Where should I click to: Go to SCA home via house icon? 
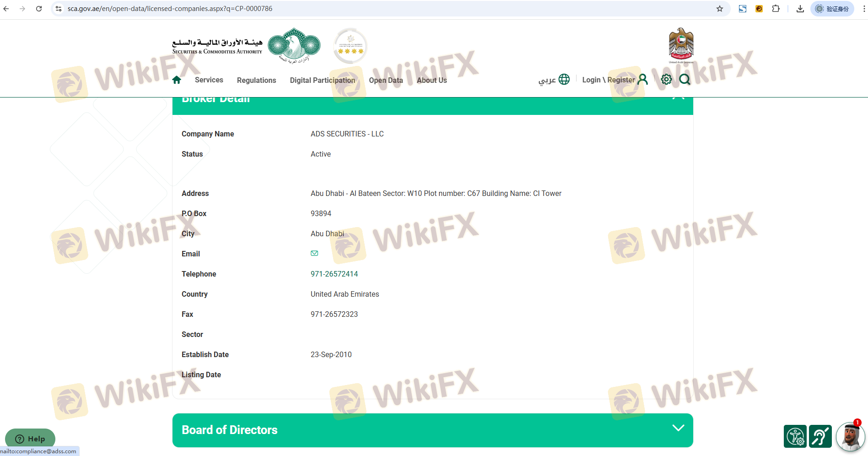[x=177, y=80]
